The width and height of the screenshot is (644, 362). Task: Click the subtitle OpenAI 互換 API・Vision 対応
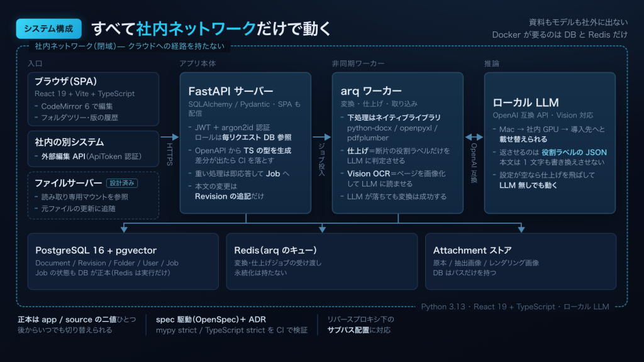(x=543, y=116)
